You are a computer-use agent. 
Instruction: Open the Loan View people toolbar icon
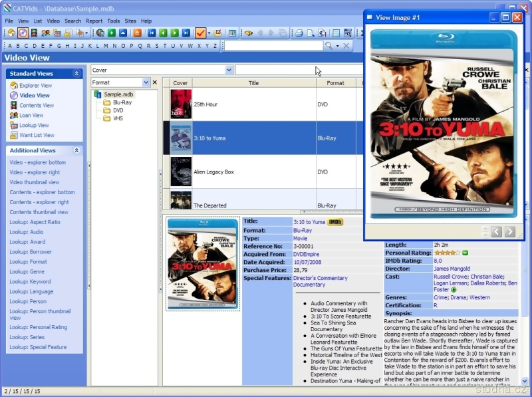coord(45,33)
